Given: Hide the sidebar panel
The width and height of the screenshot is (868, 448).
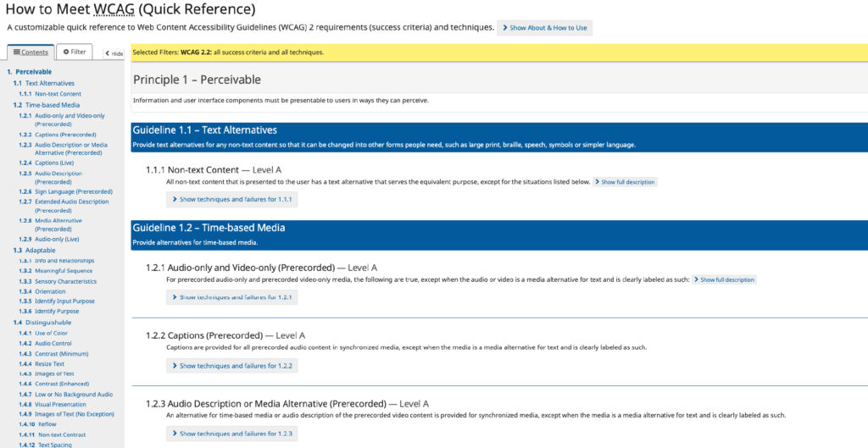Looking at the screenshot, I should point(114,53).
